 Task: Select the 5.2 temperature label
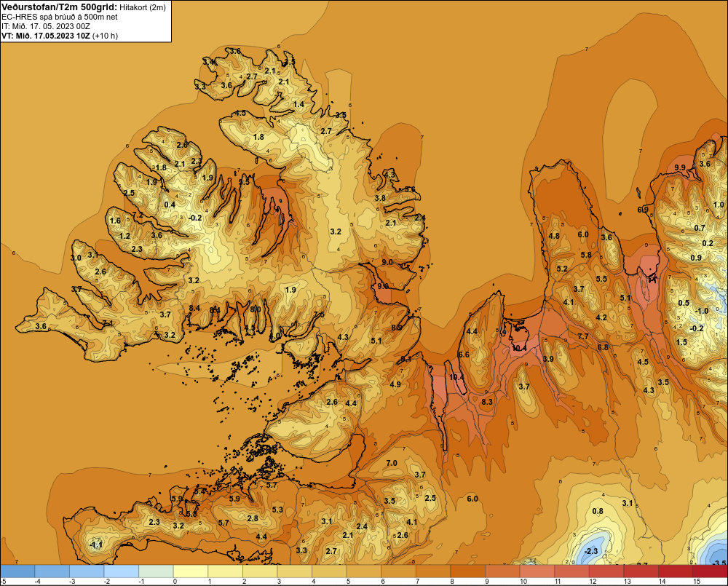[562, 269]
